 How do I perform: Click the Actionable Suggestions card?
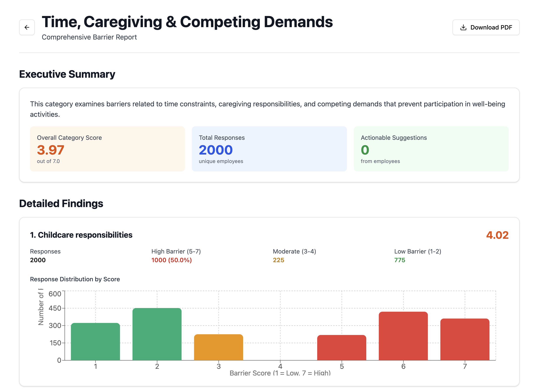[x=431, y=148]
